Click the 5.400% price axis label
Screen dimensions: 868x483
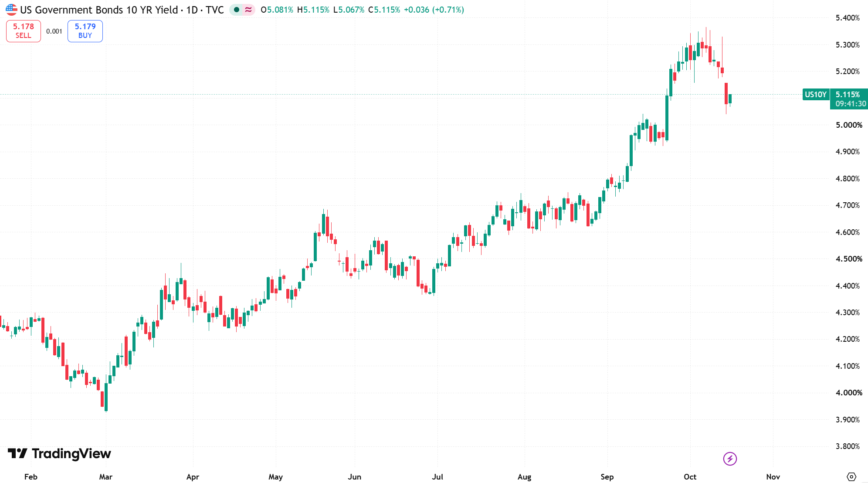[x=848, y=18]
